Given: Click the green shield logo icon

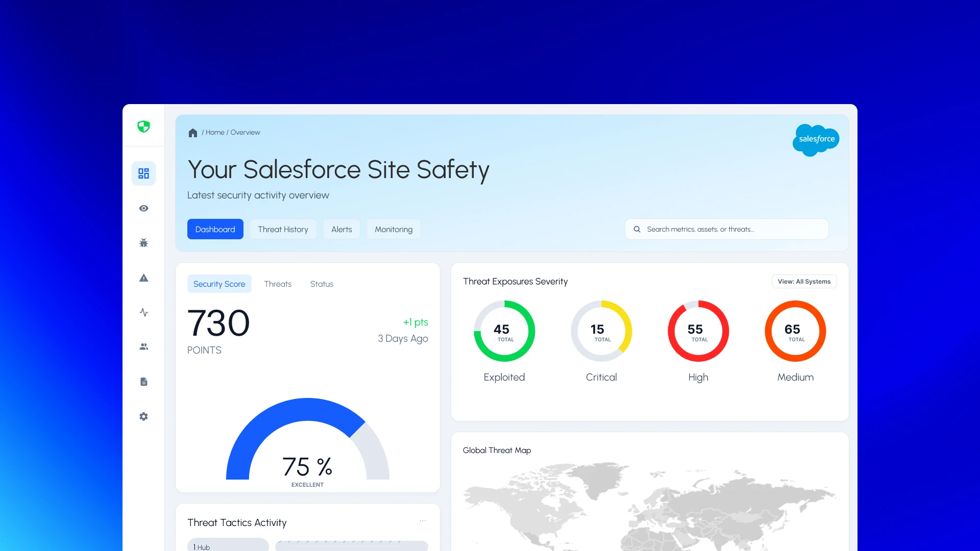Looking at the screenshot, I should pyautogui.click(x=143, y=126).
